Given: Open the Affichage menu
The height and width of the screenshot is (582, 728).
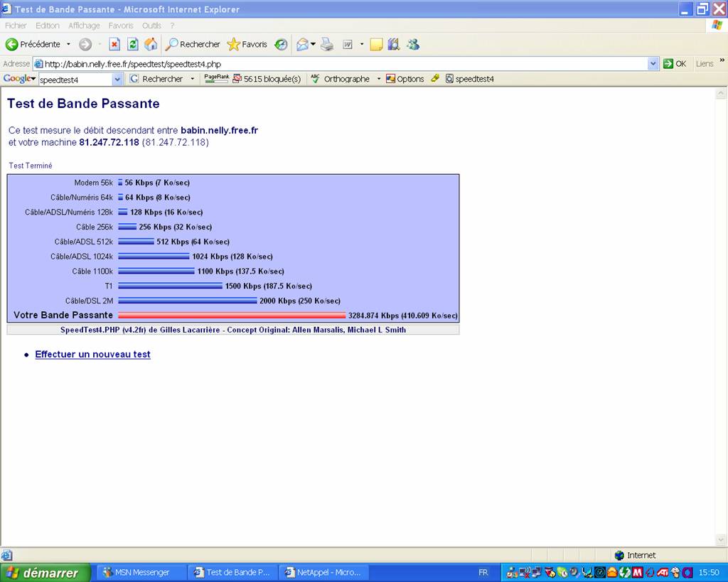Looking at the screenshot, I should point(84,26).
